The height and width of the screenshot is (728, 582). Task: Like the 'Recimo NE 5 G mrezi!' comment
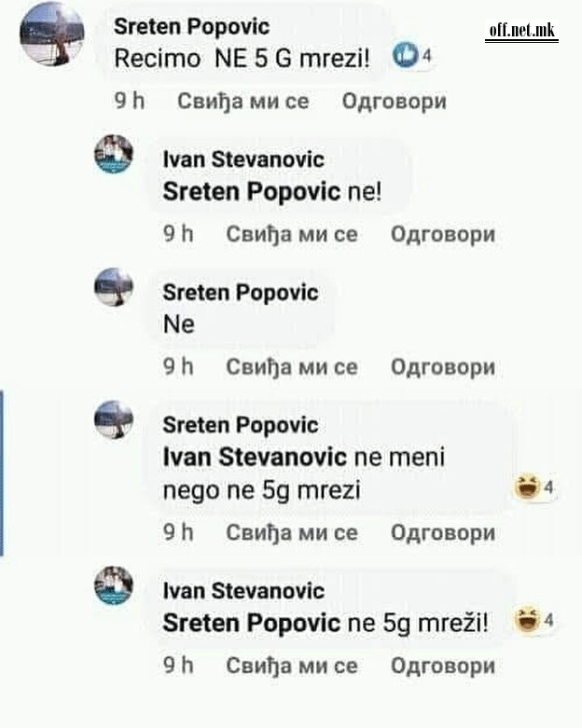(x=242, y=102)
